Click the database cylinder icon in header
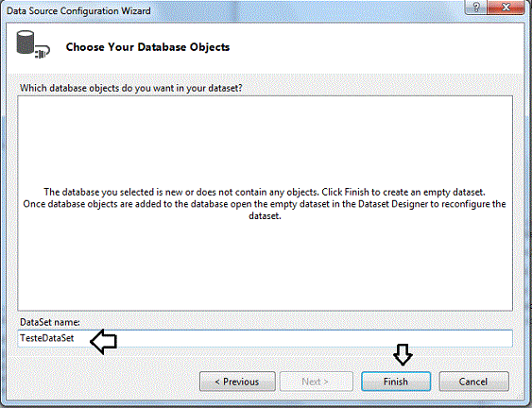This screenshot has height=408, width=532. tap(26, 42)
